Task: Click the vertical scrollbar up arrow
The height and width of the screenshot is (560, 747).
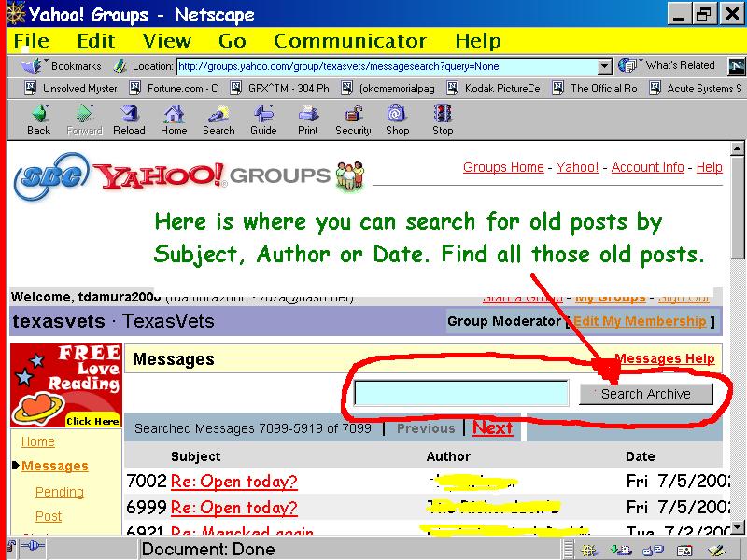Action: tap(738, 149)
